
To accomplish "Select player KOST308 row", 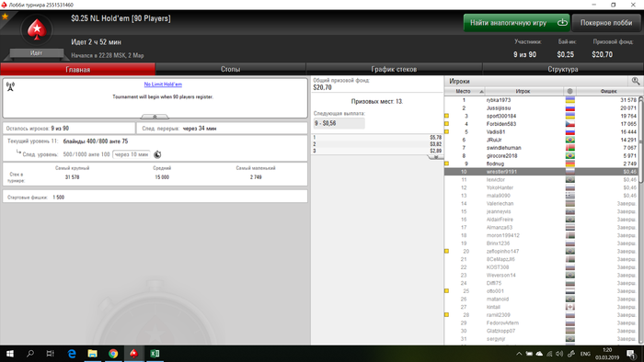I will click(541, 267).
